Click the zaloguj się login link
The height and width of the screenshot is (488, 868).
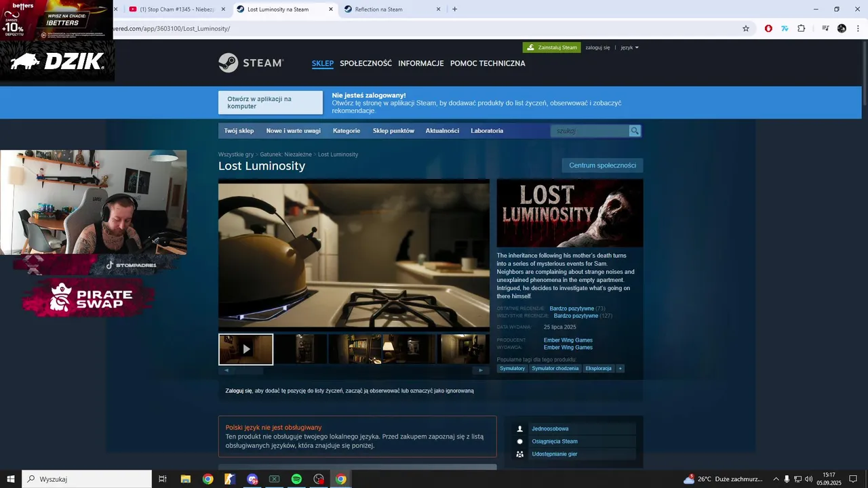point(597,47)
